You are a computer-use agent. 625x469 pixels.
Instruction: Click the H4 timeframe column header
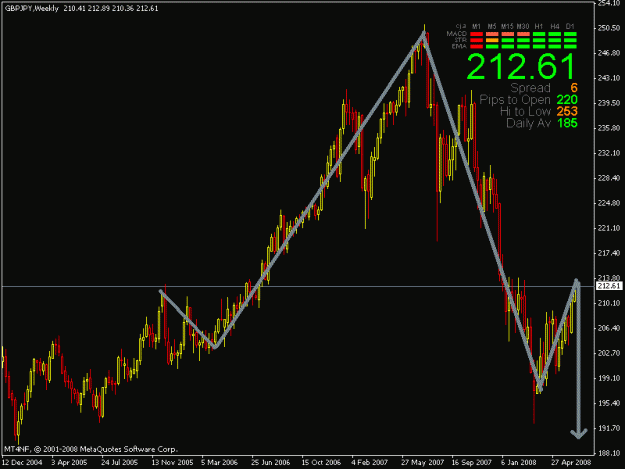point(554,26)
